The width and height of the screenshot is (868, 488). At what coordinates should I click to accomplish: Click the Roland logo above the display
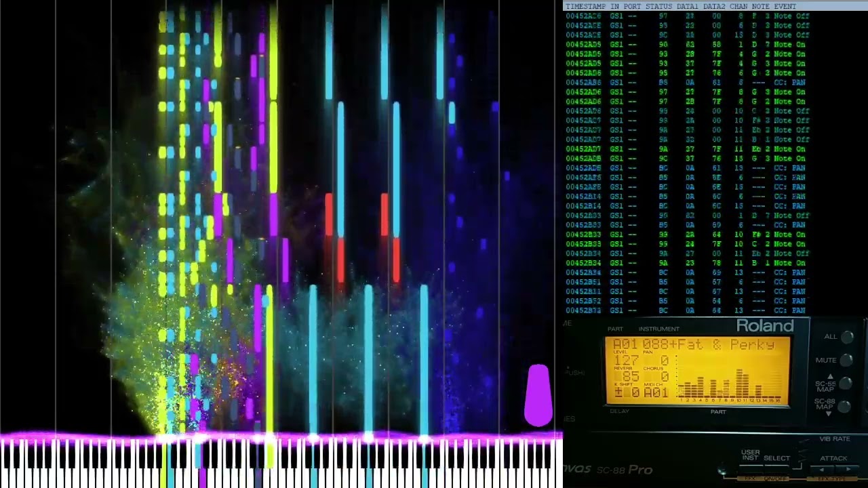[x=765, y=326]
